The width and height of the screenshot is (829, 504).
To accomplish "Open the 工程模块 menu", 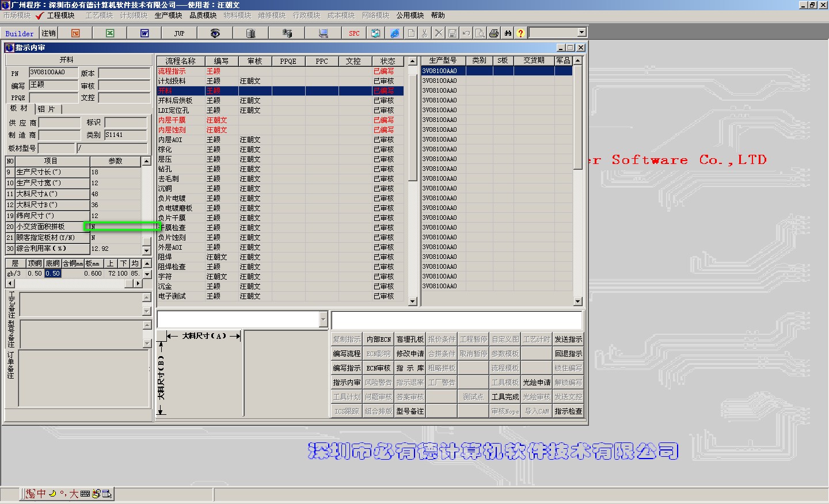I will point(60,16).
